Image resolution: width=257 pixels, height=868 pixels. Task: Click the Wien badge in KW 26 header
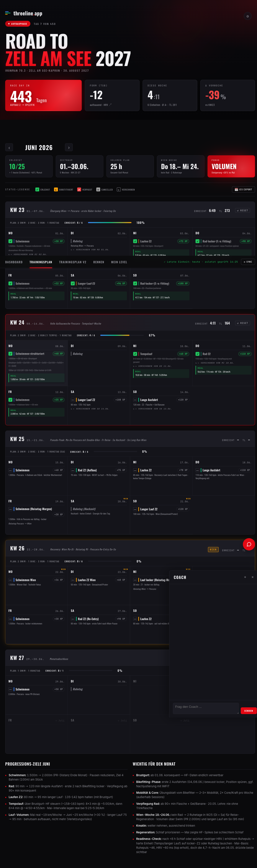tap(213, 550)
